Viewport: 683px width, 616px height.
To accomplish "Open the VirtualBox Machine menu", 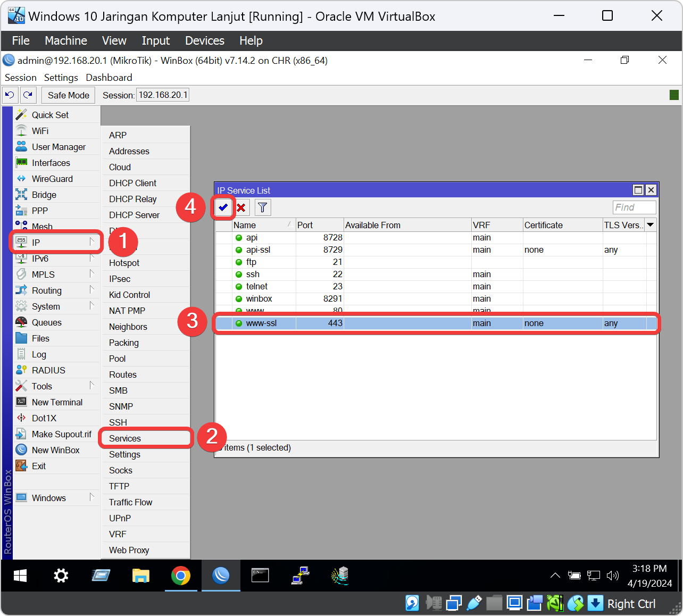I will point(66,40).
